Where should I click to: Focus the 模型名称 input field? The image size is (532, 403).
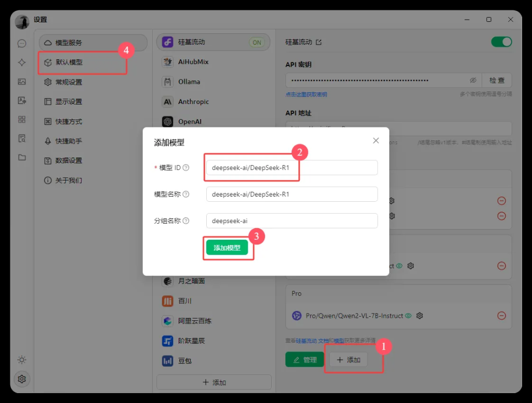coord(292,194)
